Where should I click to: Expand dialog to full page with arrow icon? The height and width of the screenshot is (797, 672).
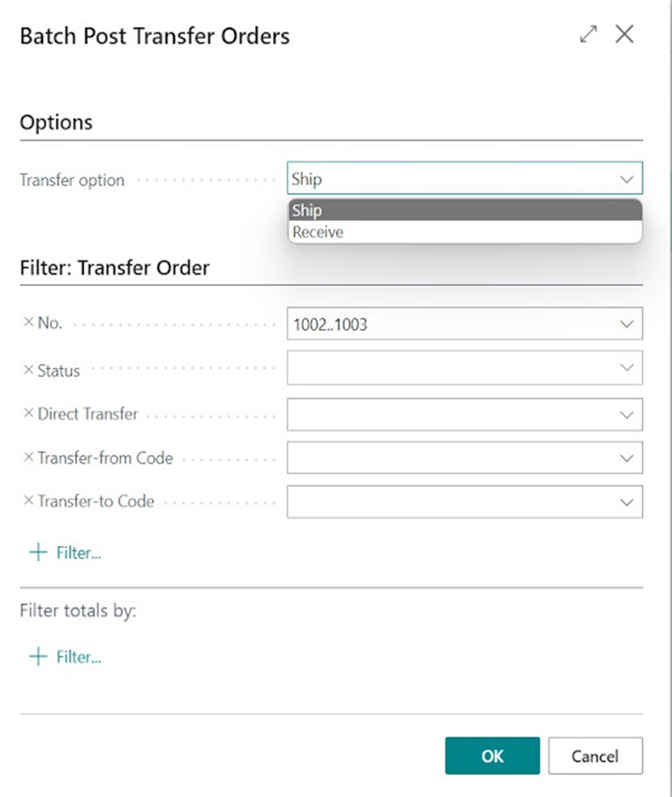[588, 34]
